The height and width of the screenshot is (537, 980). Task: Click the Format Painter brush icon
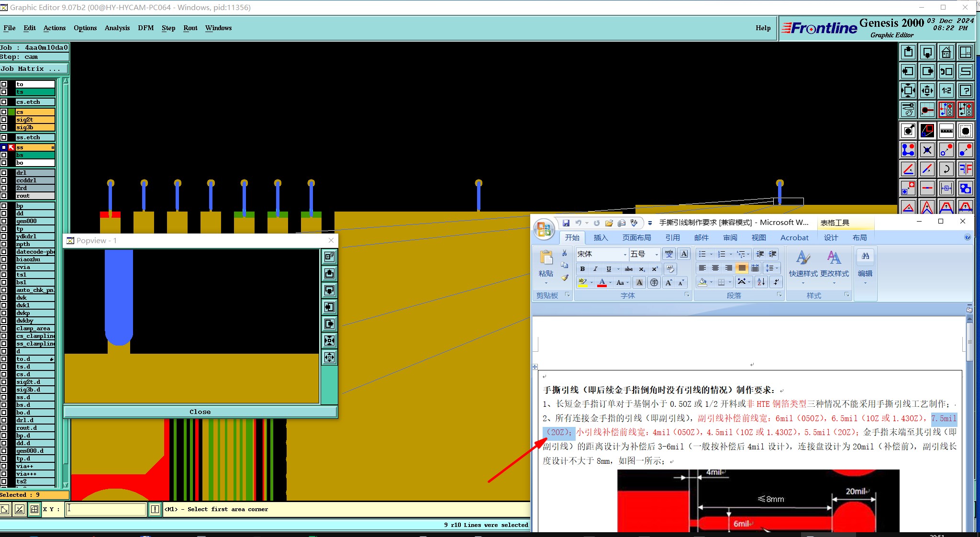pyautogui.click(x=565, y=278)
